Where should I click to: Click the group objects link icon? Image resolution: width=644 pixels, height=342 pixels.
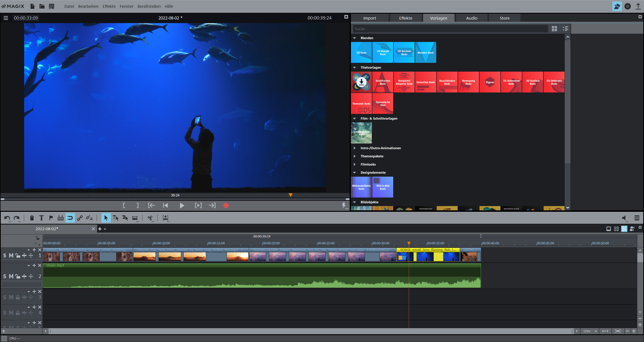click(x=80, y=218)
